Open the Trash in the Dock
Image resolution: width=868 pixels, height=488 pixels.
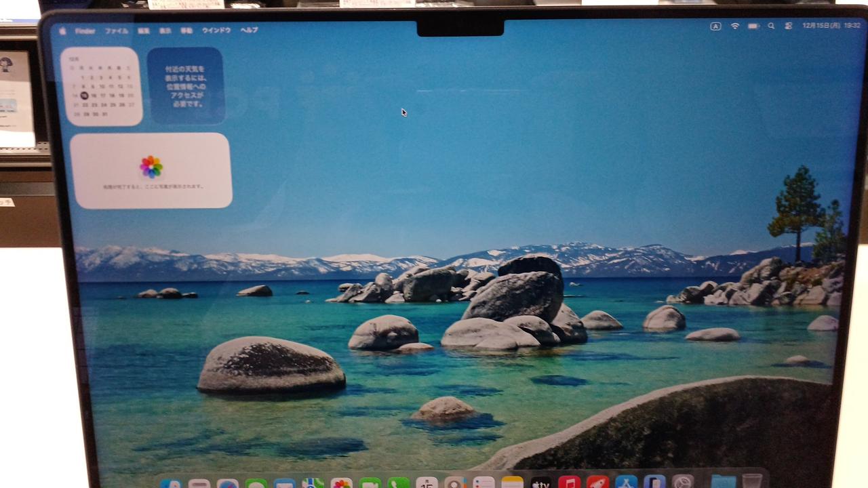click(x=751, y=483)
